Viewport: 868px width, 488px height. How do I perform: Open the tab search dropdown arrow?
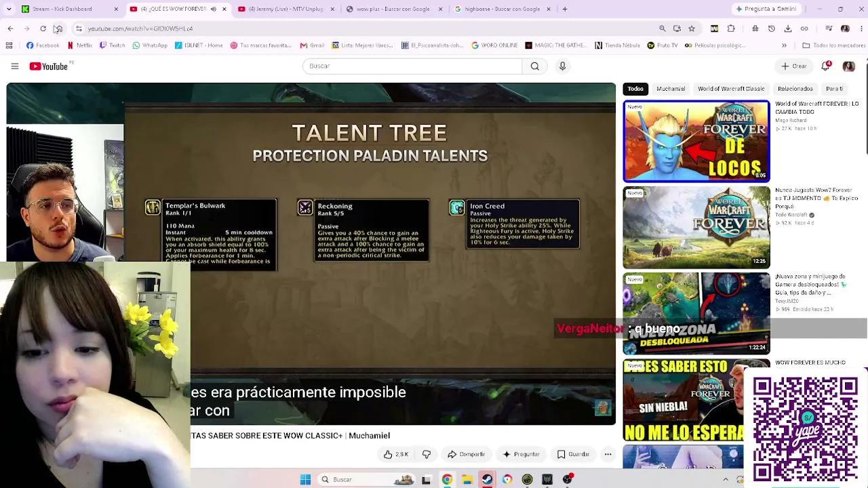(8, 9)
